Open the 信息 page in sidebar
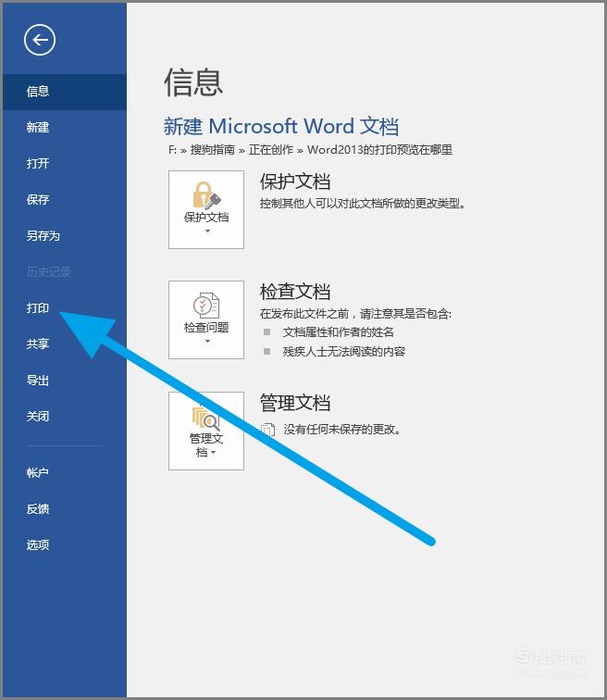Viewport: 607px width, 700px height. (x=65, y=92)
